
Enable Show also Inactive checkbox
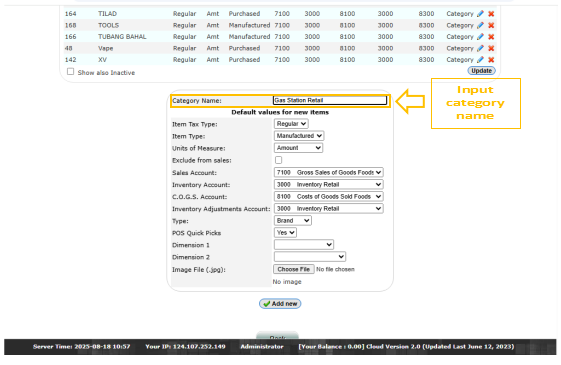coord(70,72)
